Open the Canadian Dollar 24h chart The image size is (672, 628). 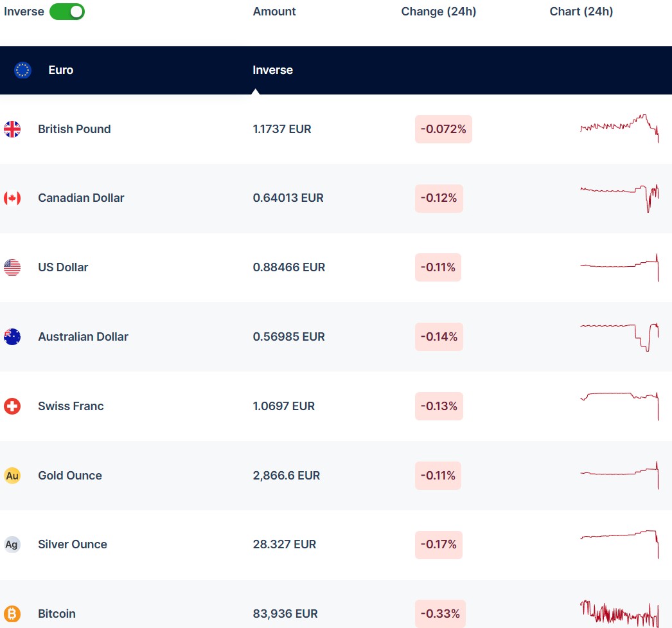pos(619,197)
